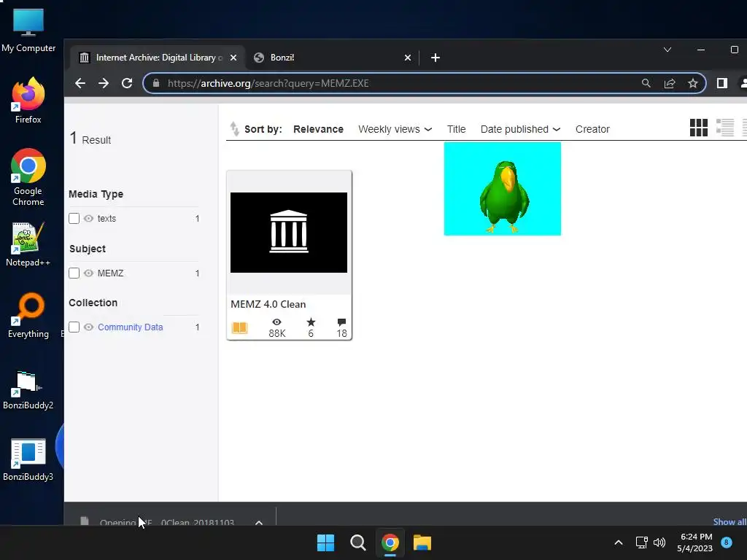The width and height of the screenshot is (747, 560).
Task: Switch to tile grid view
Action: pyautogui.click(x=698, y=128)
